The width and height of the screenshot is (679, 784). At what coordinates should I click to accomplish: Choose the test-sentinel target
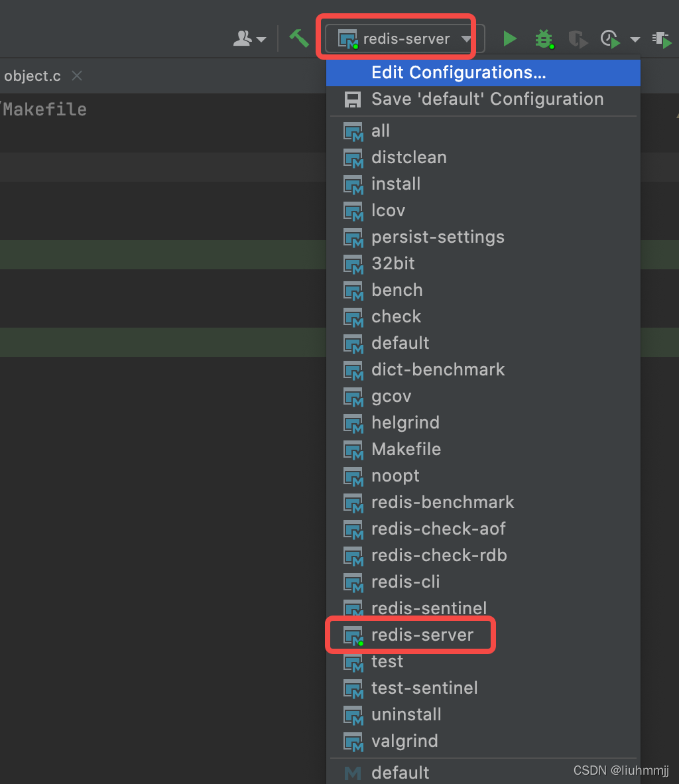tap(424, 688)
